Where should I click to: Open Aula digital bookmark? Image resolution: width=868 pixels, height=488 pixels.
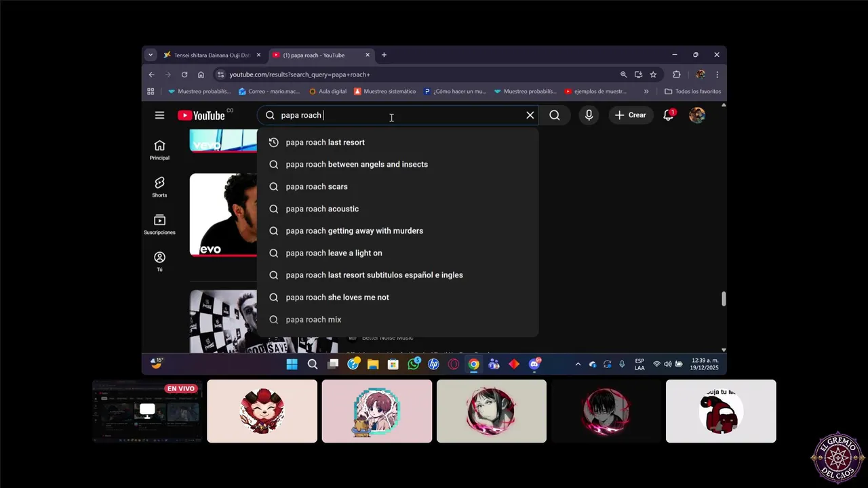tap(328, 91)
